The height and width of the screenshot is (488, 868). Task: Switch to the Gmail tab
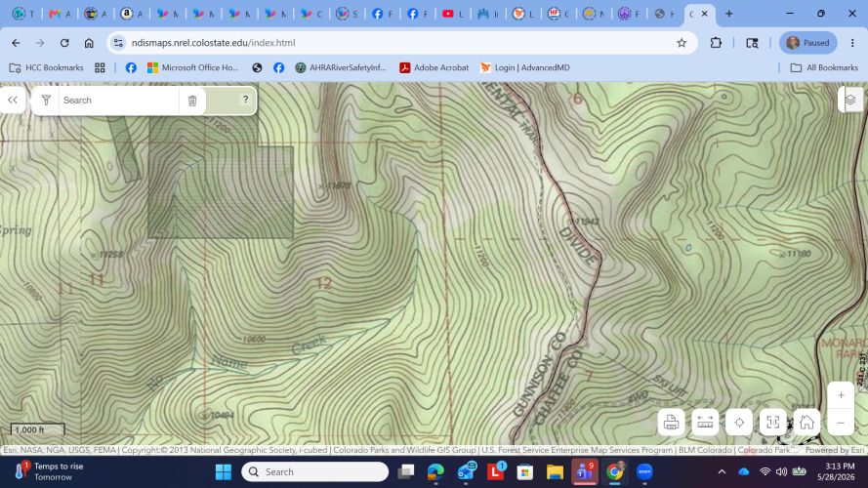[x=60, y=14]
